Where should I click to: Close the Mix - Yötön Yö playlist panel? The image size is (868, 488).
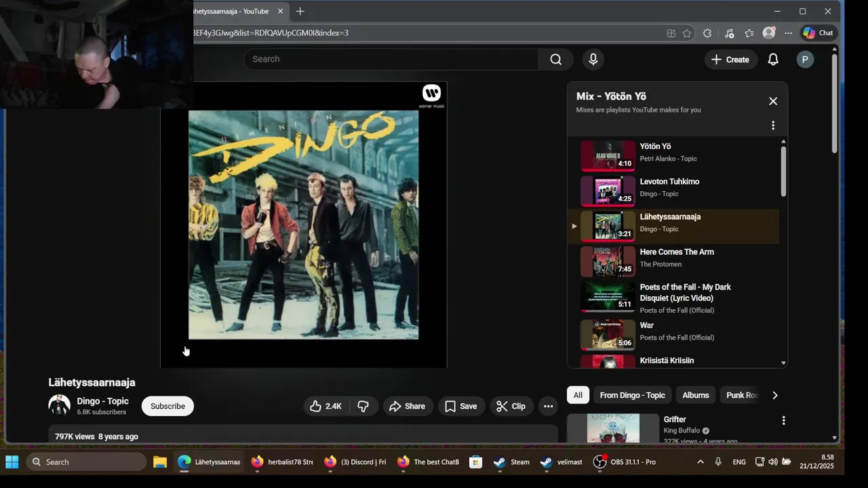point(773,101)
